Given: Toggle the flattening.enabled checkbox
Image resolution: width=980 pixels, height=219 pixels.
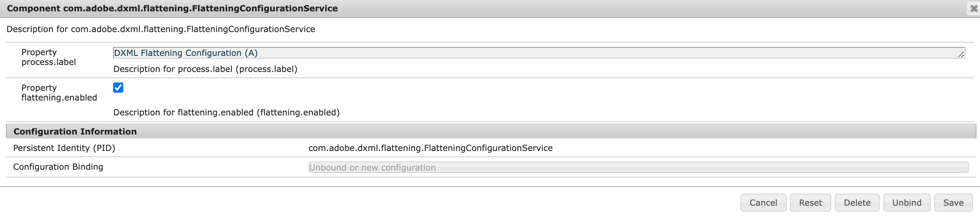Looking at the screenshot, I should coord(118,88).
